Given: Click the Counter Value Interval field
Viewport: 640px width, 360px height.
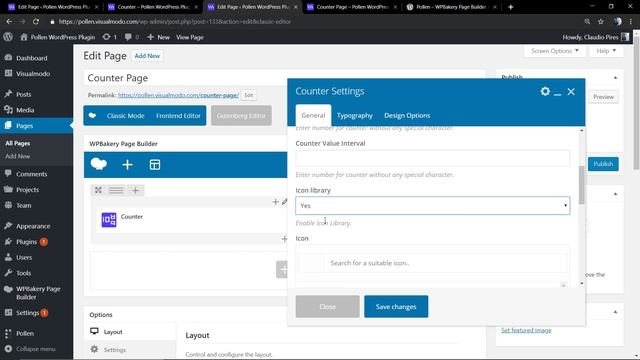Looking at the screenshot, I should pyautogui.click(x=432, y=158).
